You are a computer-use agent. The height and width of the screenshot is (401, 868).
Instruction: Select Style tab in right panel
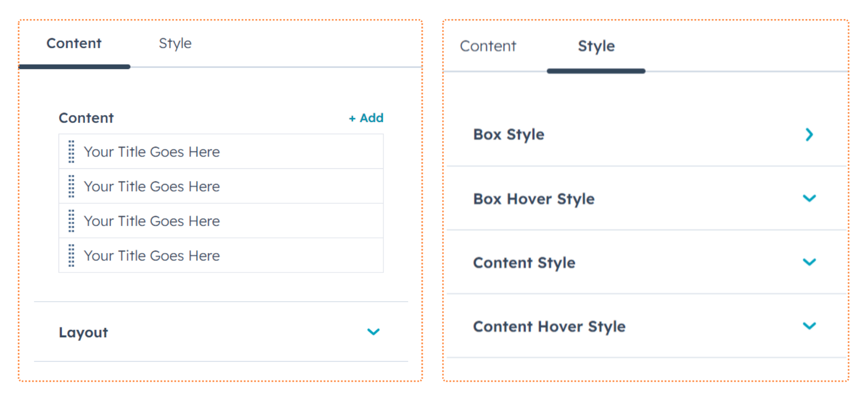[x=596, y=46]
